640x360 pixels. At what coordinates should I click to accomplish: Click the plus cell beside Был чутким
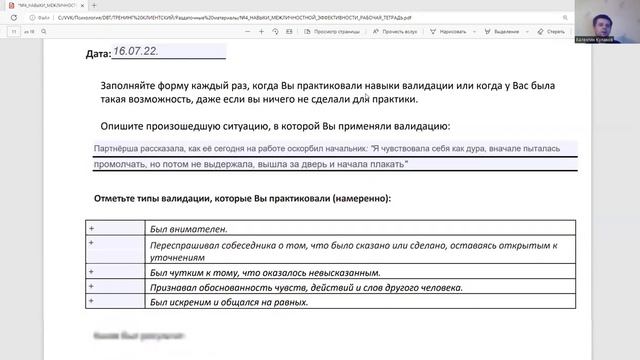point(115,271)
